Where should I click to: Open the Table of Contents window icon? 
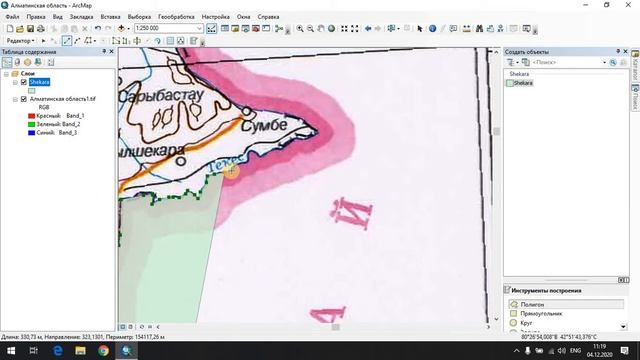coord(224,29)
